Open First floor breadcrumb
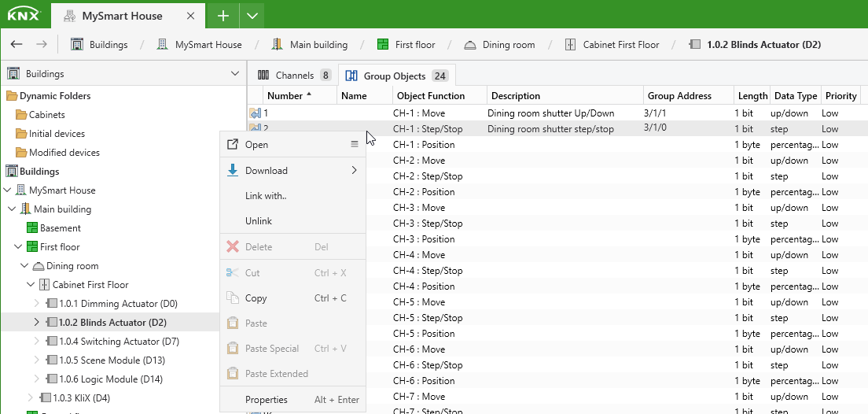The width and height of the screenshot is (868, 414). click(406, 44)
